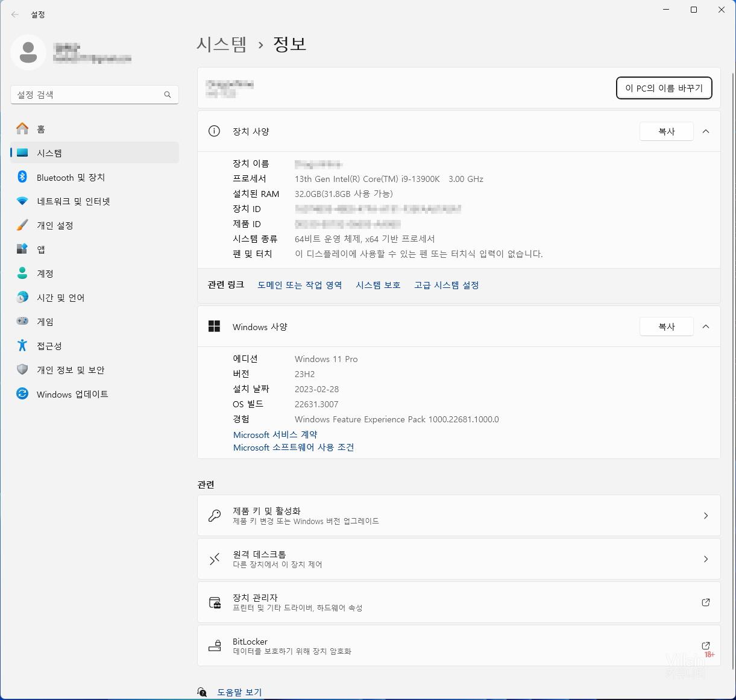Click the Bluetooth icon in the sidebar
Image resolution: width=736 pixels, height=700 pixels.
tap(22, 177)
